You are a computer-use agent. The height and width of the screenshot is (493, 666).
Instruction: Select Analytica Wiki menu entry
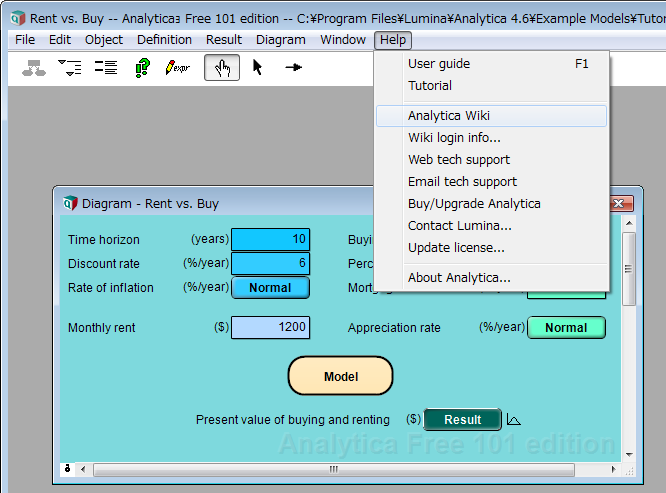coord(491,116)
